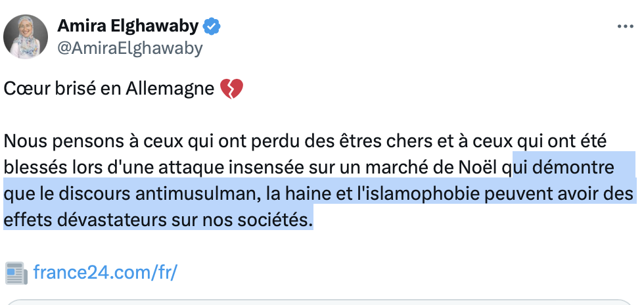Open the france24.com/fr/ link
This screenshot has width=644, height=305.
tap(105, 272)
